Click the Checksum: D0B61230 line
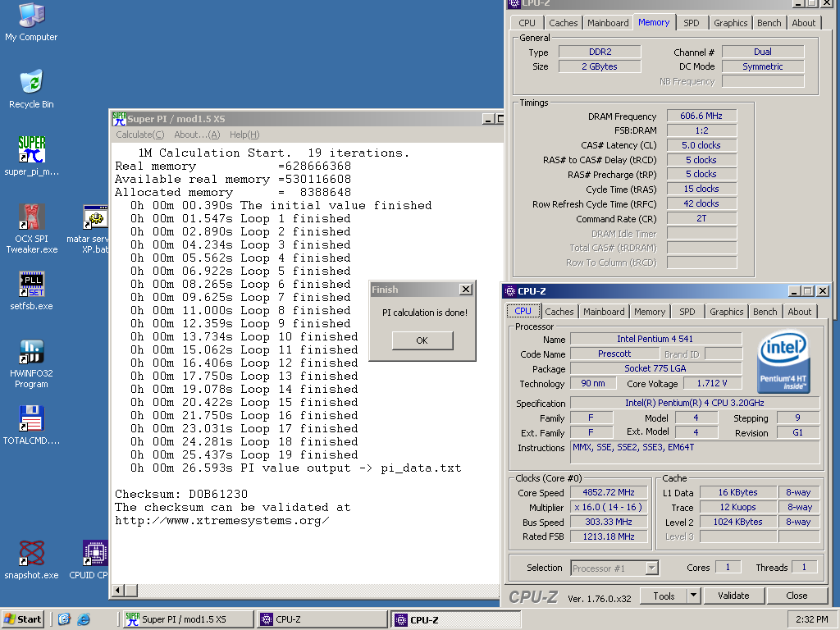 tap(181, 494)
